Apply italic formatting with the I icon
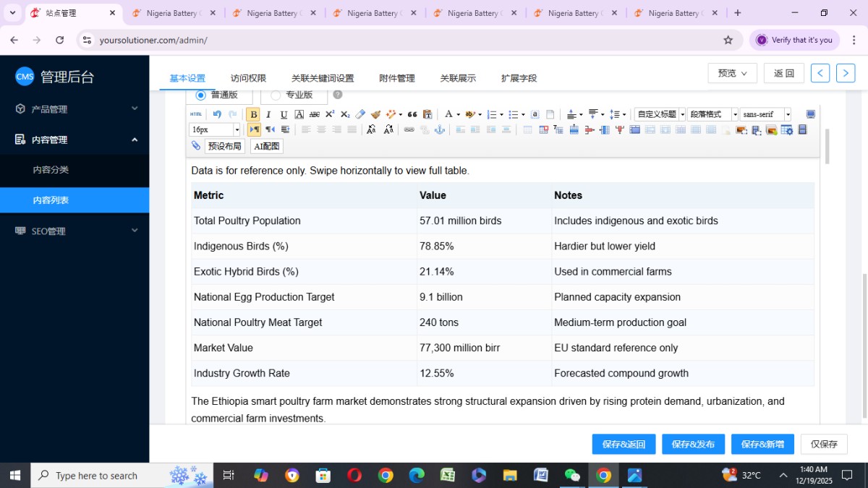The height and width of the screenshot is (488, 868). tap(268, 114)
